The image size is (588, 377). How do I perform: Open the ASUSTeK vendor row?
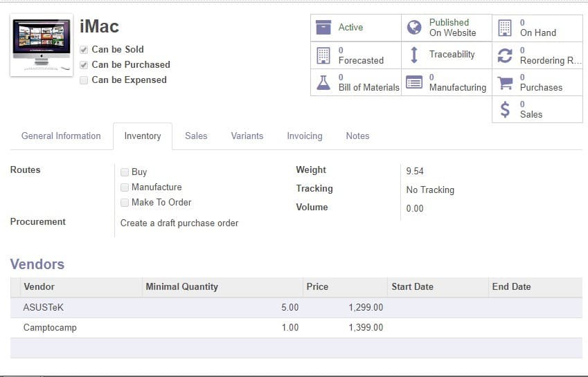tap(296, 308)
